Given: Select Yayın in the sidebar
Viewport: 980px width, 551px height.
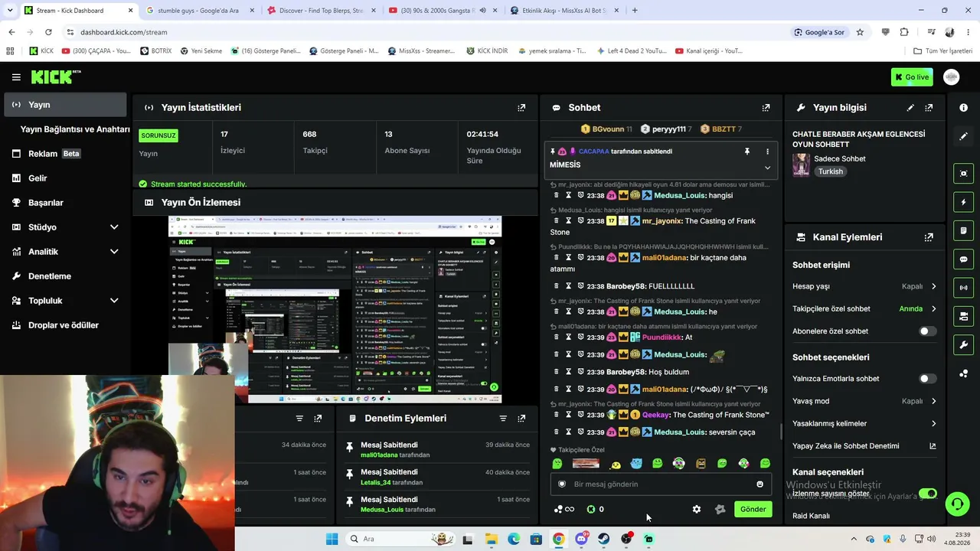Looking at the screenshot, I should click(65, 105).
